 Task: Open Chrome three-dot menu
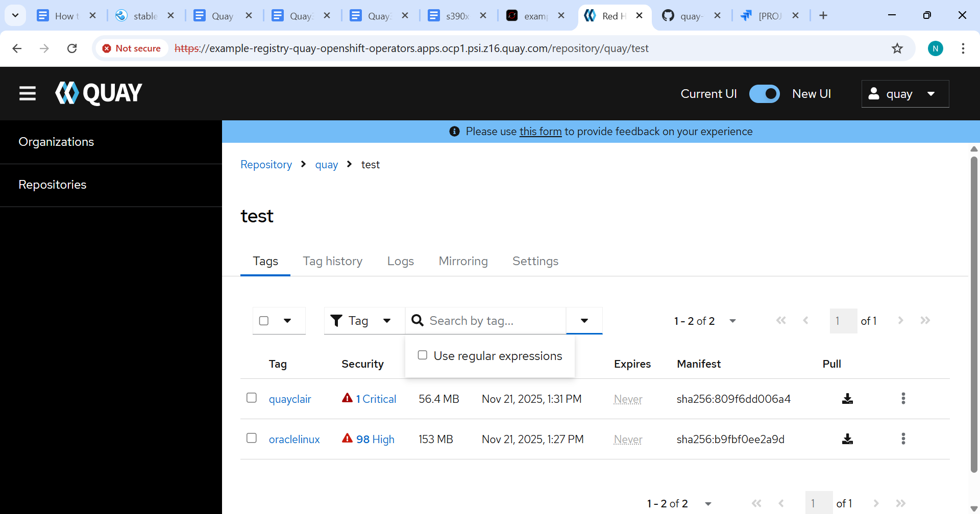coord(963,48)
